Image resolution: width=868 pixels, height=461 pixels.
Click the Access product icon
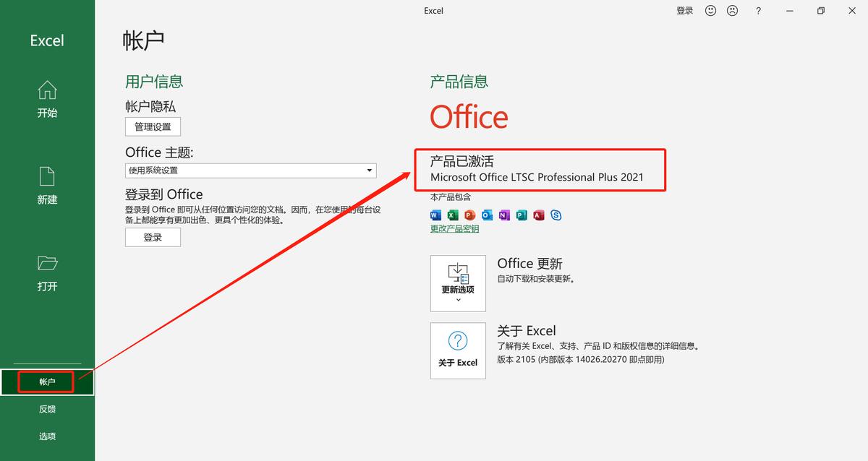538,215
